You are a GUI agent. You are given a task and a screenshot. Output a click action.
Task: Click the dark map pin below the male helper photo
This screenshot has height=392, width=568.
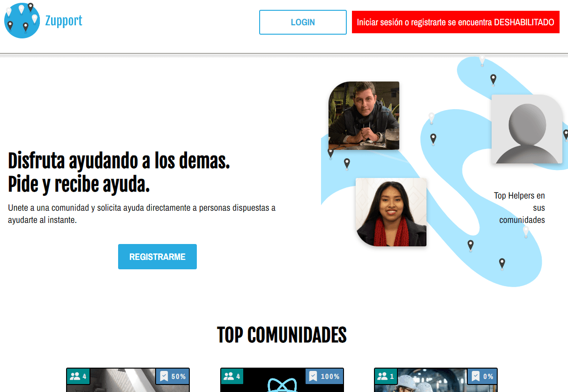pos(347,163)
